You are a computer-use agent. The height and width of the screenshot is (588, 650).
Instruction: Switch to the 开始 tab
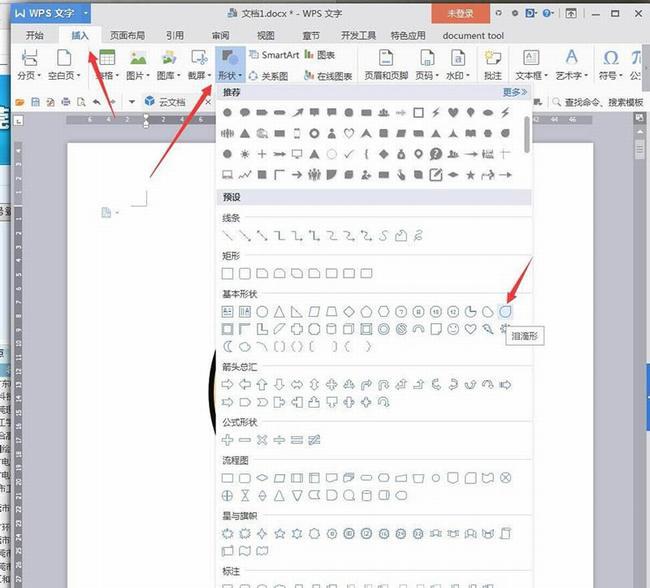coord(34,36)
